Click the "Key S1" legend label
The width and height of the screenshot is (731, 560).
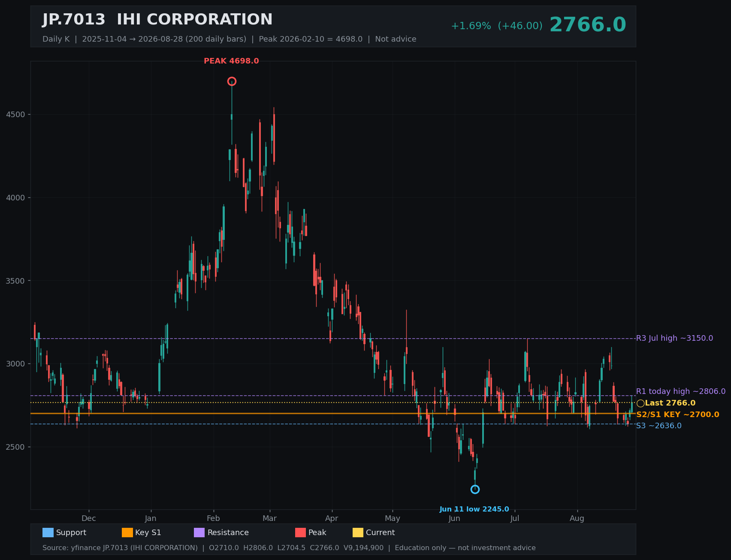pos(148,533)
